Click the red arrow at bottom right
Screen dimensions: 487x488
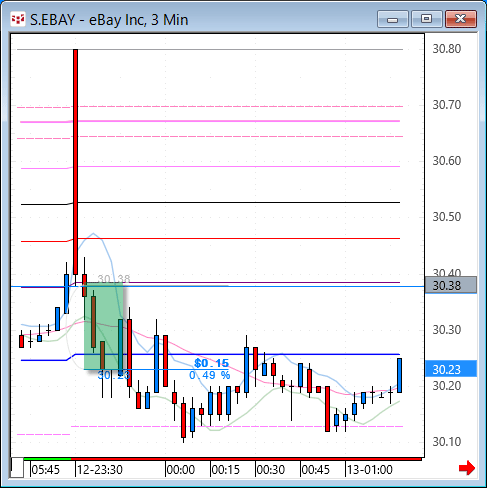click(x=467, y=468)
